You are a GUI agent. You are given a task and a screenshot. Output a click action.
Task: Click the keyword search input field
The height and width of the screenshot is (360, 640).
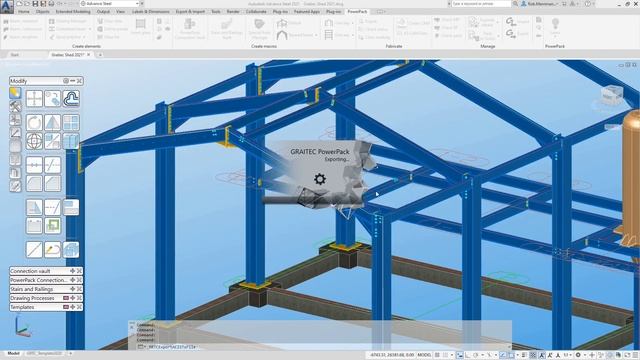point(481,4)
